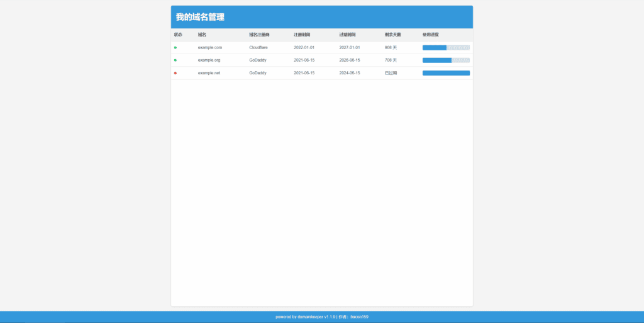This screenshot has height=323, width=644.
Task: Click the 域名注册商 column header
Action: [x=259, y=35]
